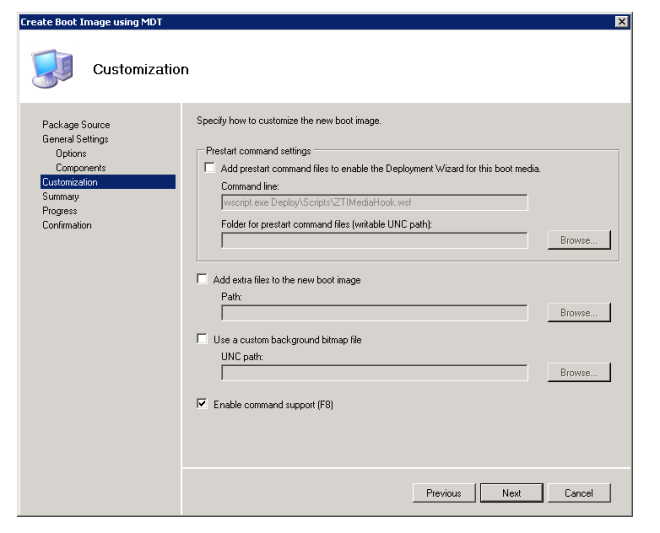
Task: Select the Components sub-step
Action: [80, 168]
